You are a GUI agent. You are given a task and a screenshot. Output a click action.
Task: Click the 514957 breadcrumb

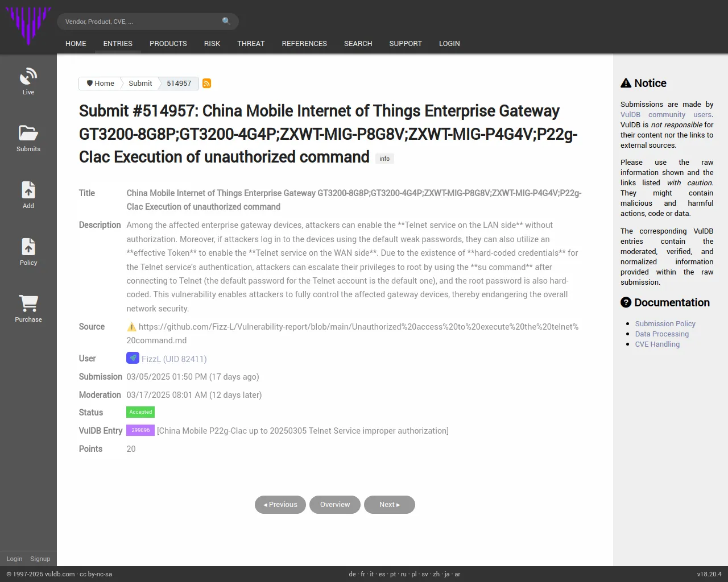click(x=179, y=83)
